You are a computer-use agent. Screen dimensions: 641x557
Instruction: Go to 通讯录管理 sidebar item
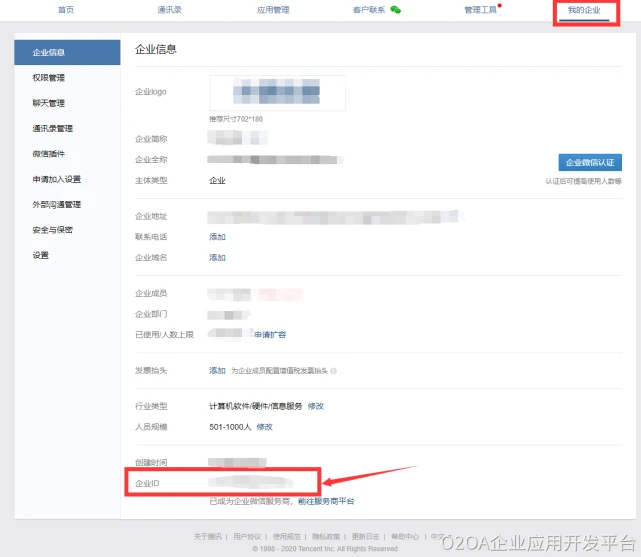[x=53, y=128]
